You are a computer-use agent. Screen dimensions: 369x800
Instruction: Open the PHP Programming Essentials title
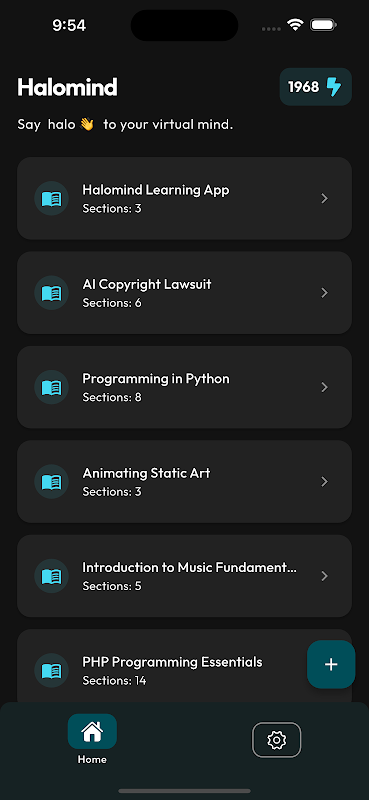point(173,662)
